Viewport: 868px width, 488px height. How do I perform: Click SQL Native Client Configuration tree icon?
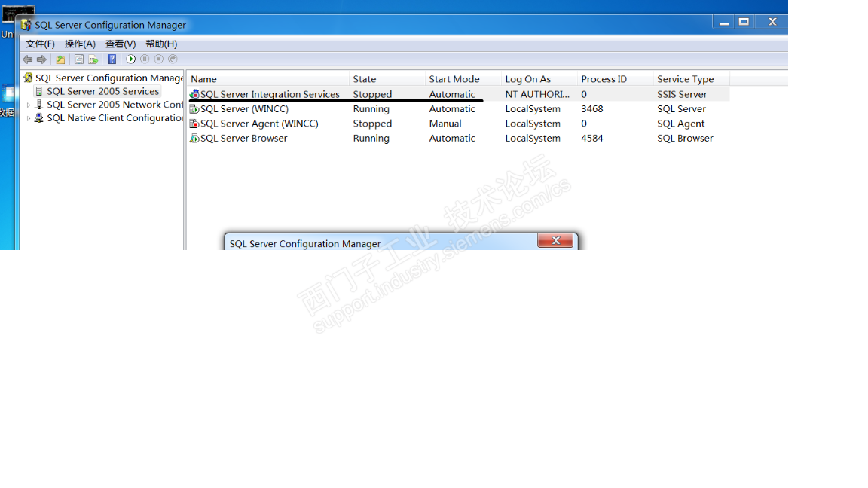[x=39, y=117]
